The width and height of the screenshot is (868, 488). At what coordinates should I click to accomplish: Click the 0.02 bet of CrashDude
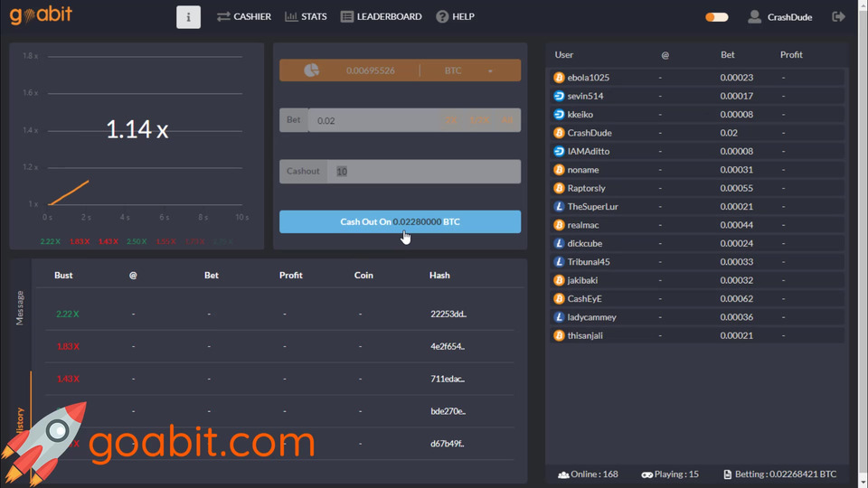tap(729, 133)
